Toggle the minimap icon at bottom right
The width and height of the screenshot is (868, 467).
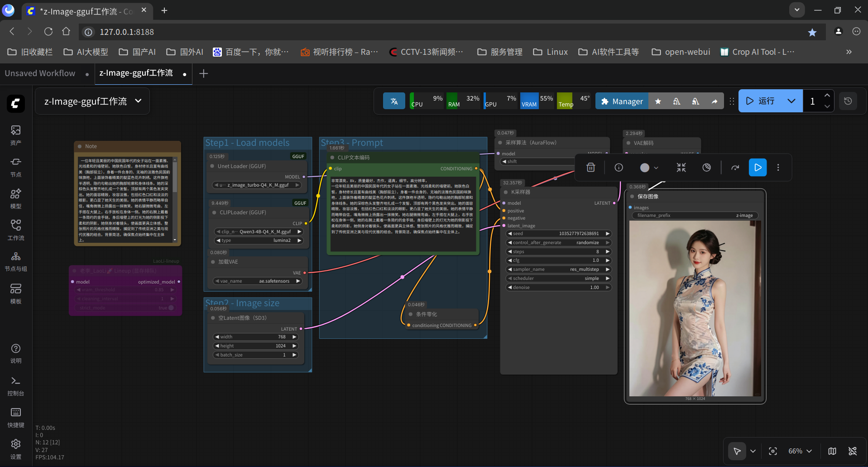pos(832,451)
